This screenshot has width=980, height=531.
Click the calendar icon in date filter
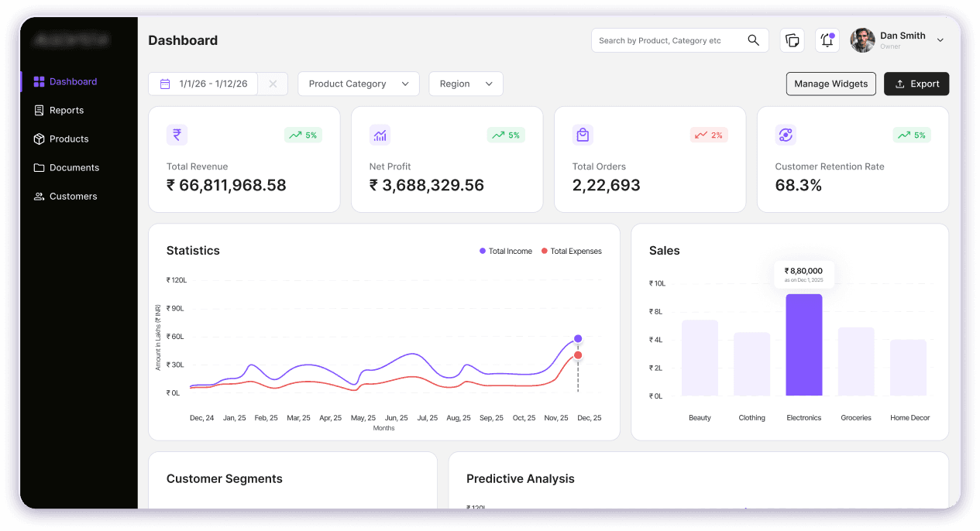click(x=165, y=84)
